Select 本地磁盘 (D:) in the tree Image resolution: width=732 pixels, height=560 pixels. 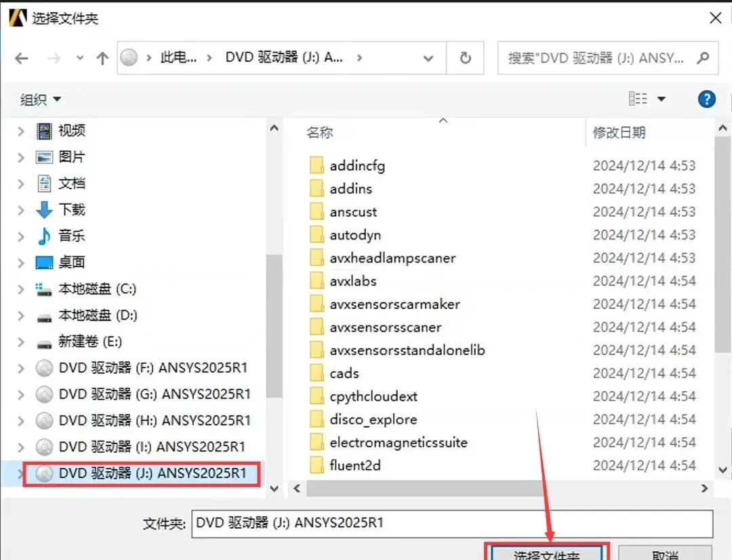click(x=98, y=315)
